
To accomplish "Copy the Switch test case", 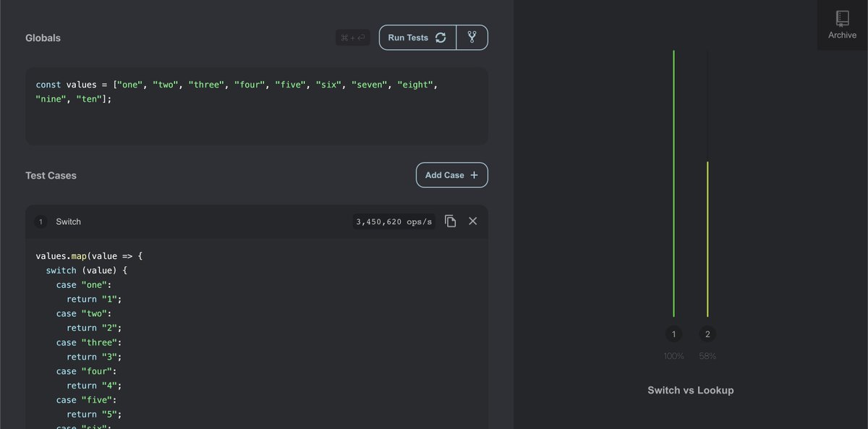I will 450,221.
